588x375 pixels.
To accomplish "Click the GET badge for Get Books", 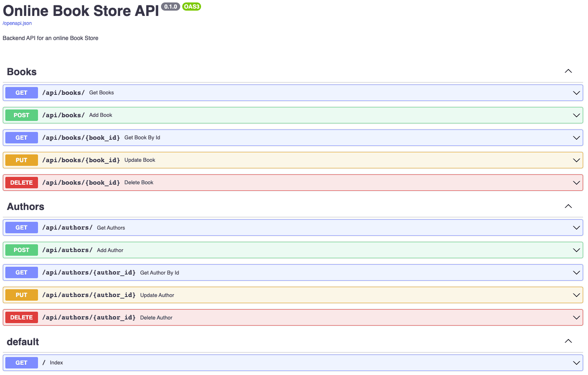I will click(22, 93).
